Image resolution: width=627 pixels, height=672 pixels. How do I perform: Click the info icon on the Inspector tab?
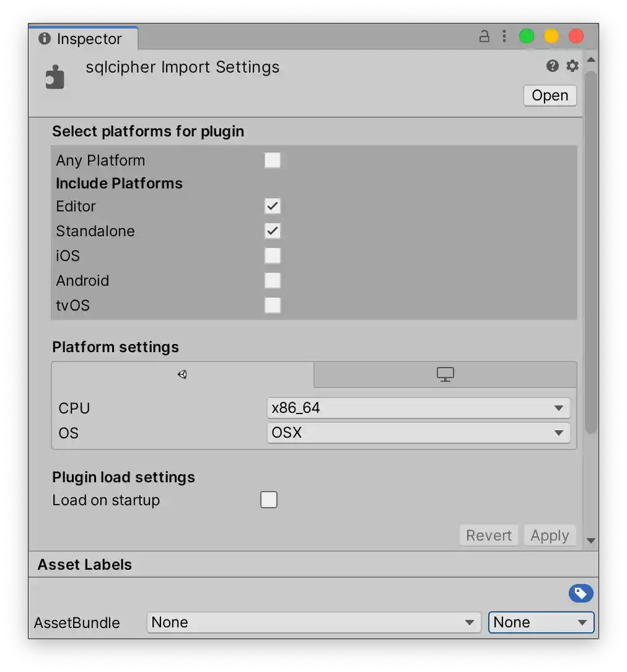(43, 38)
